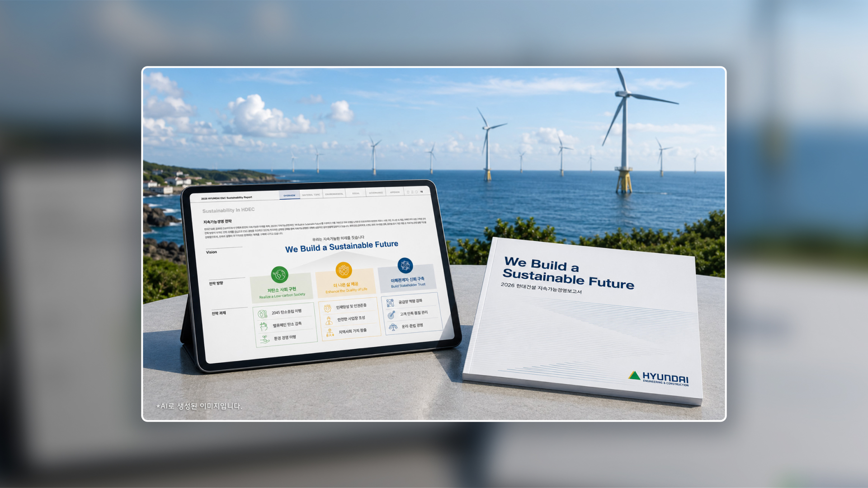Click the Sustainability In HDEC heading
The image size is (868, 488).
coord(228,210)
